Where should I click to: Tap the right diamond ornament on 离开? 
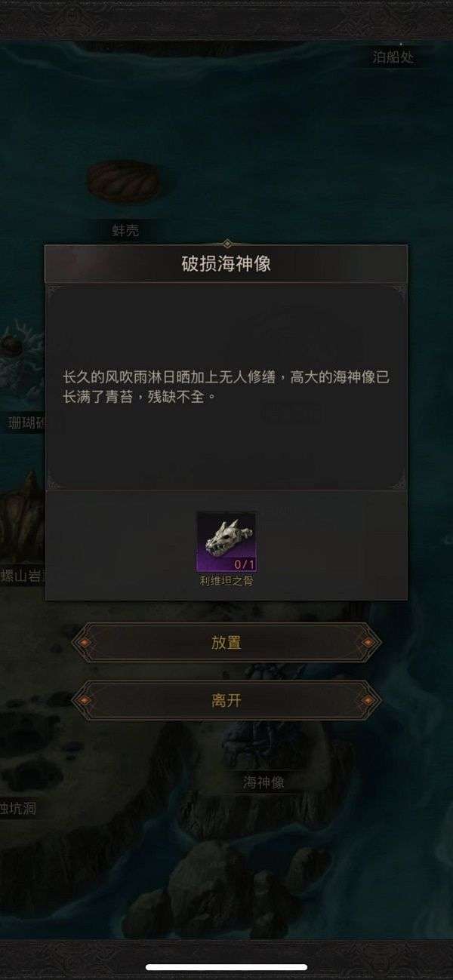[367, 700]
